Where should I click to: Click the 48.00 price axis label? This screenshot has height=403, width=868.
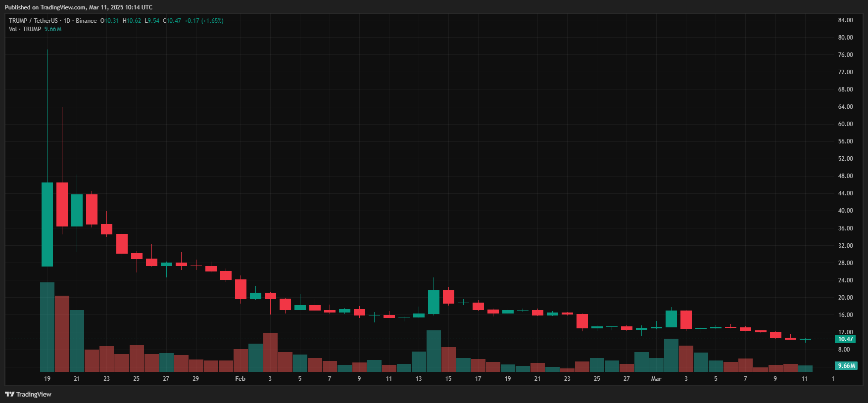coord(845,176)
